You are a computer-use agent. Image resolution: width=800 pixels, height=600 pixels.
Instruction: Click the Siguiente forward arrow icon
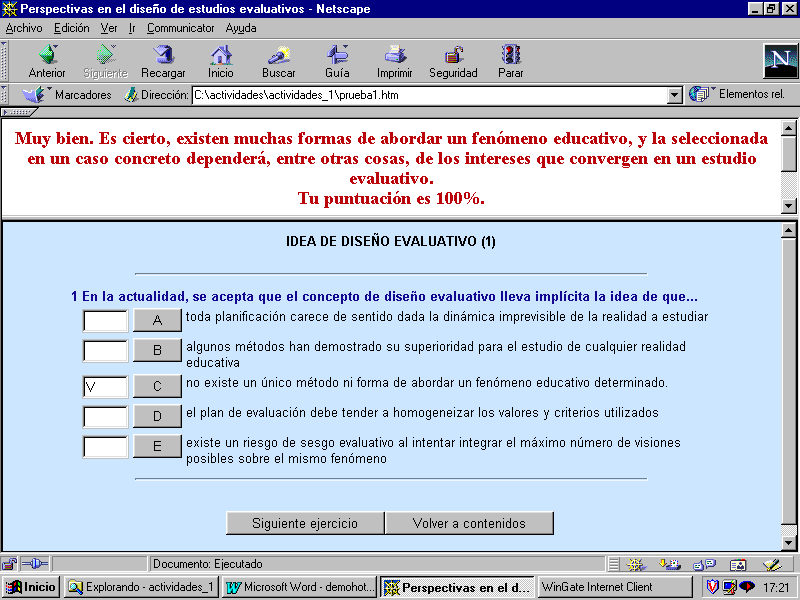[x=106, y=55]
